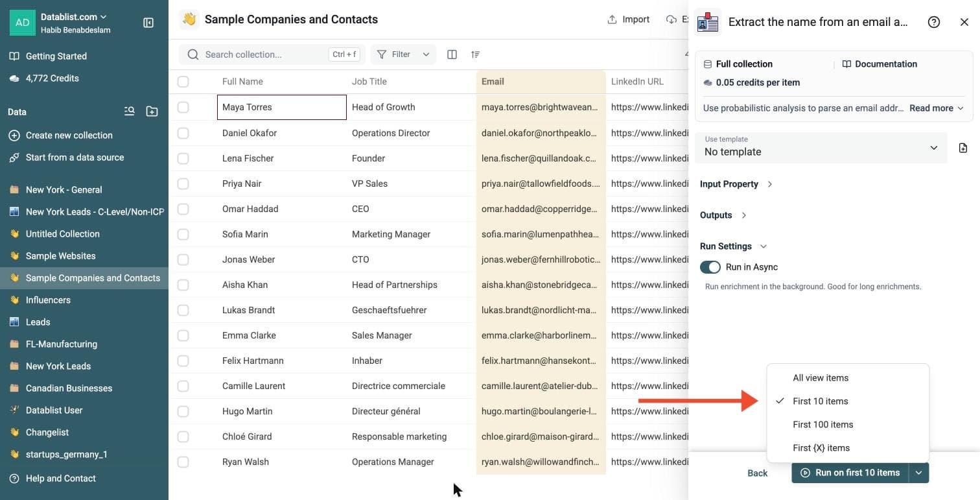This screenshot has width=980, height=500.
Task: Click the Import button
Action: (628, 19)
